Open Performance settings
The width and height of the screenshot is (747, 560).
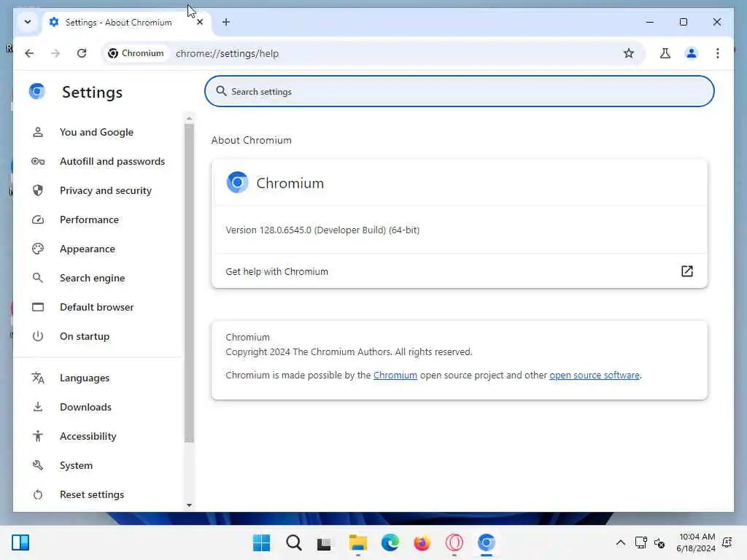pos(89,219)
